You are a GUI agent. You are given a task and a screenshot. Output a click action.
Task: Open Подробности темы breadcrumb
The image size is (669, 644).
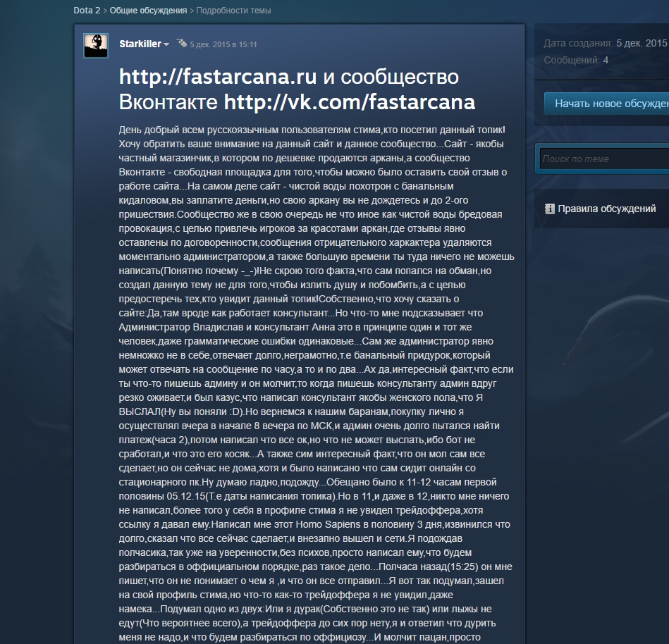233,11
